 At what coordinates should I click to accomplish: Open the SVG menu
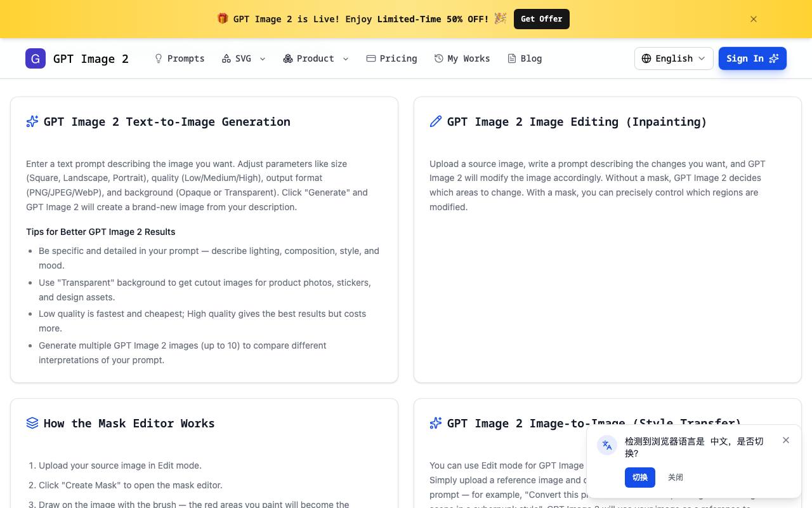[244, 58]
